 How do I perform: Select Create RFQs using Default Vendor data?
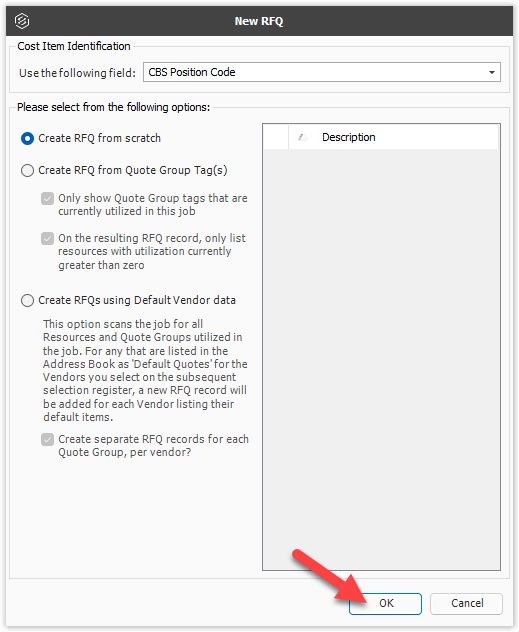click(x=27, y=301)
